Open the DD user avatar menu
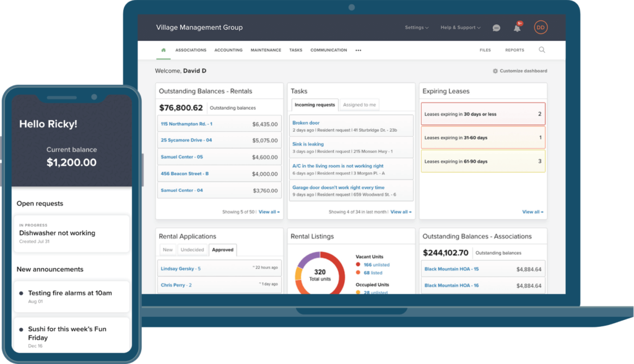 (541, 27)
